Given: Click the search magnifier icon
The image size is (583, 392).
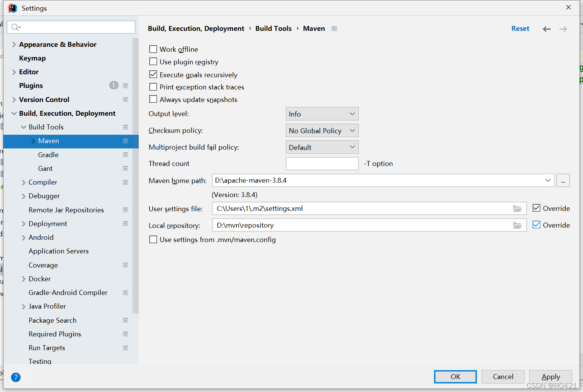Looking at the screenshot, I should click(16, 27).
